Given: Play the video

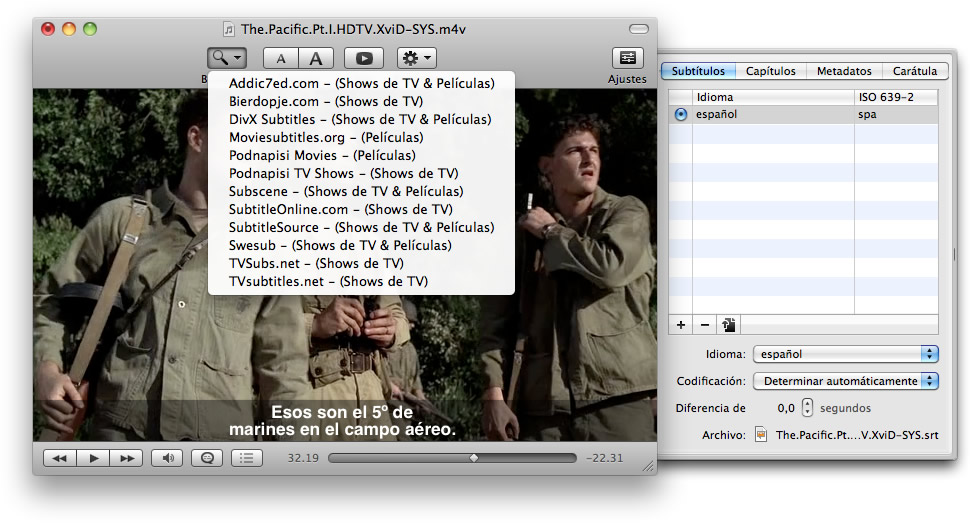Looking at the screenshot, I should click(93, 458).
